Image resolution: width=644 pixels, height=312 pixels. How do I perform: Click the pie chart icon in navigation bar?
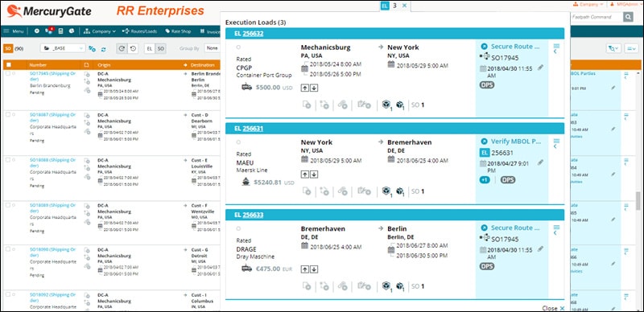point(72,31)
